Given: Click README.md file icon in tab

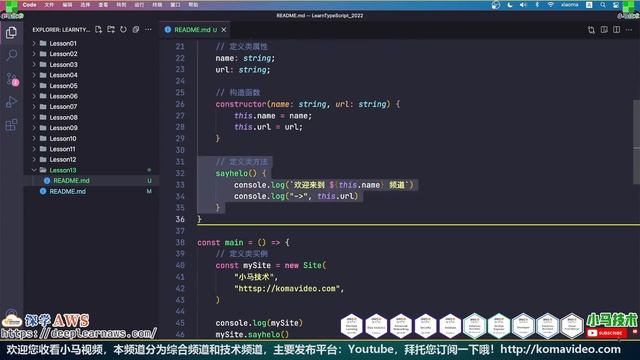Looking at the screenshot, I should pyautogui.click(x=168, y=30).
